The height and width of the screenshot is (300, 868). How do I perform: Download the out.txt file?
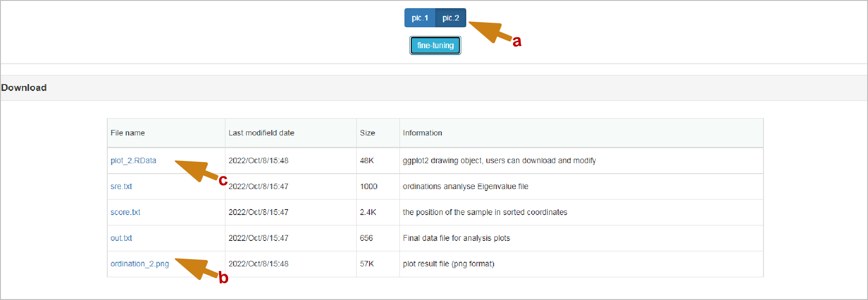[121, 238]
